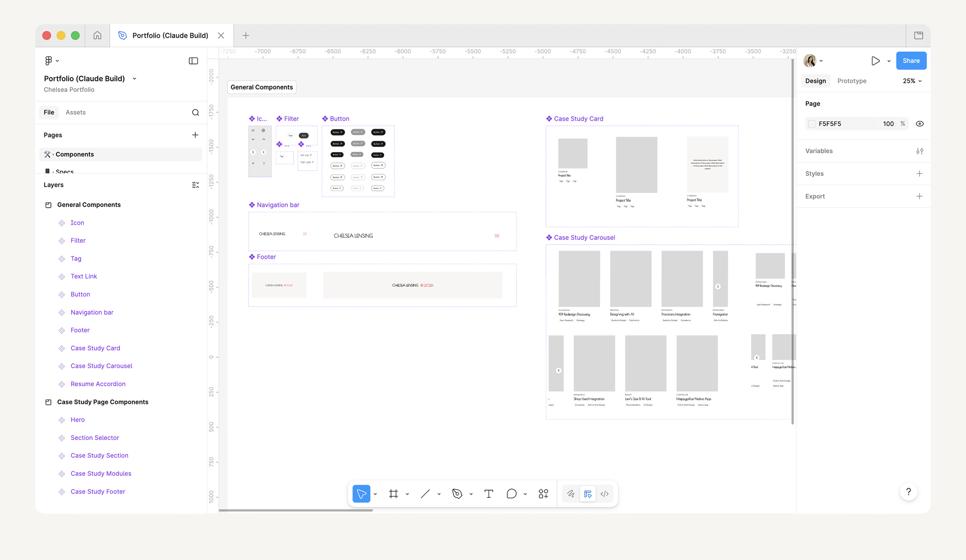966x560 pixels.
Task: Open present options dropdown arrow
Action: coord(889,61)
